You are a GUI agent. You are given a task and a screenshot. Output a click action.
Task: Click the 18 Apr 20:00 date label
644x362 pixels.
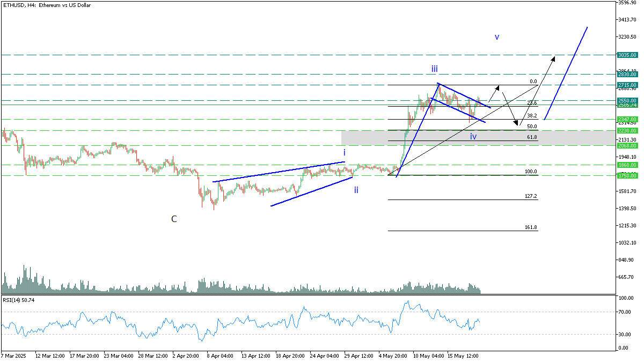290,356
